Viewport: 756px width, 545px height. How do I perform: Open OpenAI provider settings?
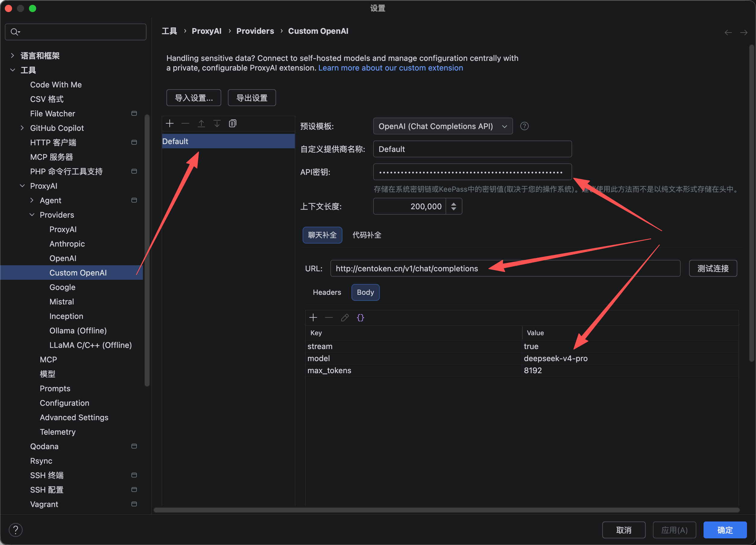(63, 258)
